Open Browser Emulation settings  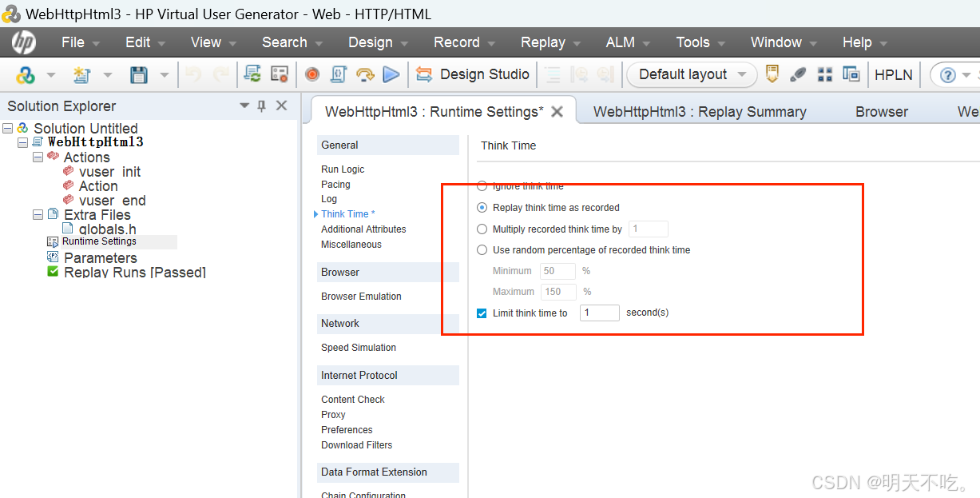pos(361,297)
